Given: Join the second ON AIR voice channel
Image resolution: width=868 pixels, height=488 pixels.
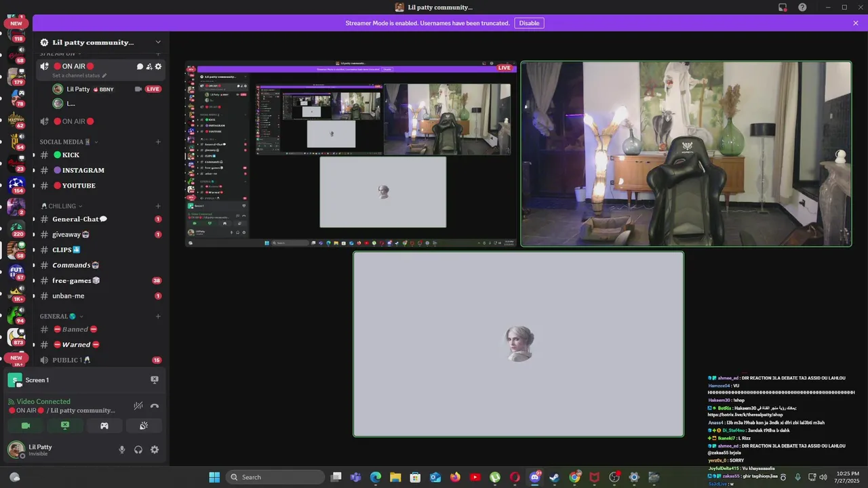Looking at the screenshot, I should pyautogui.click(x=100, y=121).
